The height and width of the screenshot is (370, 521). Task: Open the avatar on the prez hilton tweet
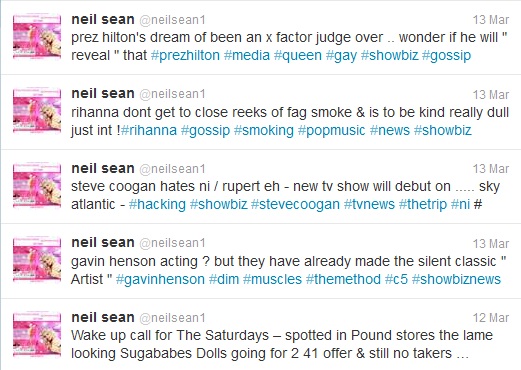pyautogui.click(x=37, y=37)
